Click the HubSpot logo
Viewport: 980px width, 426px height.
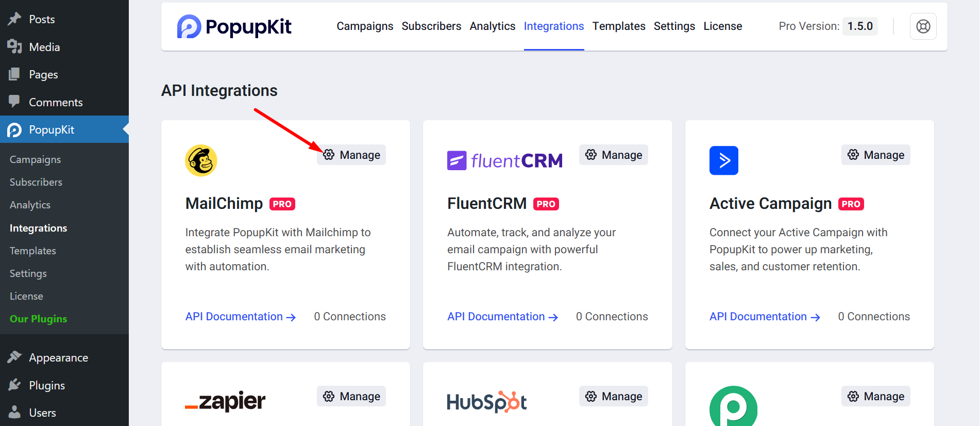[x=487, y=402]
